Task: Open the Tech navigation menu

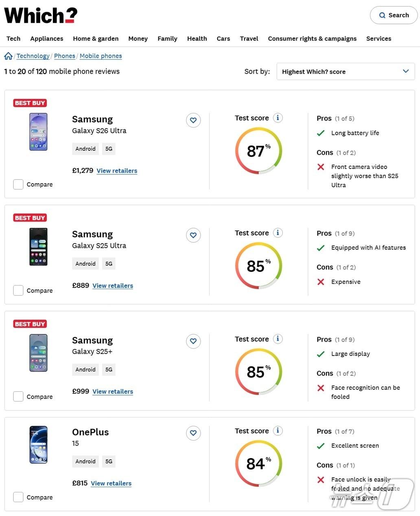Action: pos(13,38)
